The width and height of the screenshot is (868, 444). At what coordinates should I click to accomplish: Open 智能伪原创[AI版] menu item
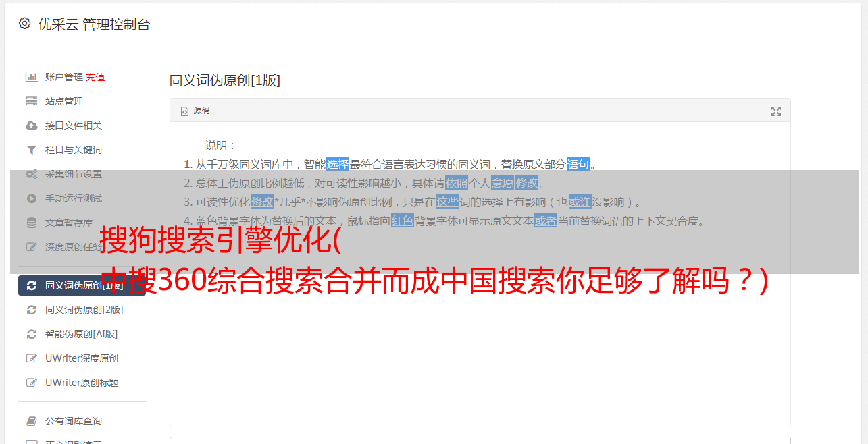82,334
